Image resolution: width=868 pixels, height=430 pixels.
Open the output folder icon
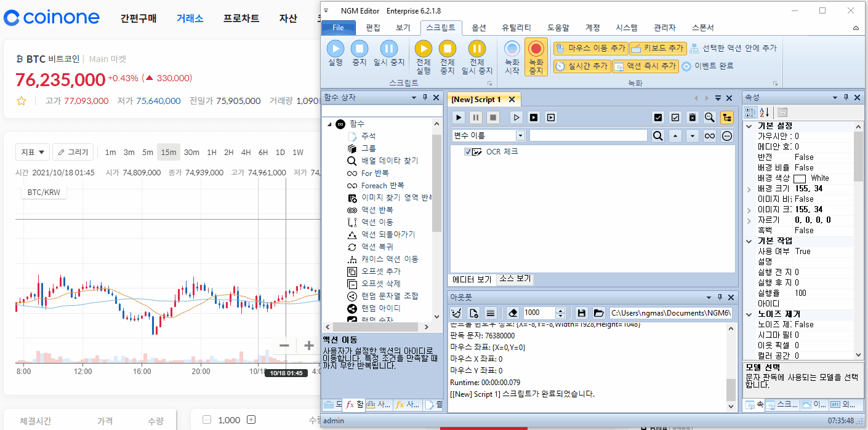click(x=598, y=313)
